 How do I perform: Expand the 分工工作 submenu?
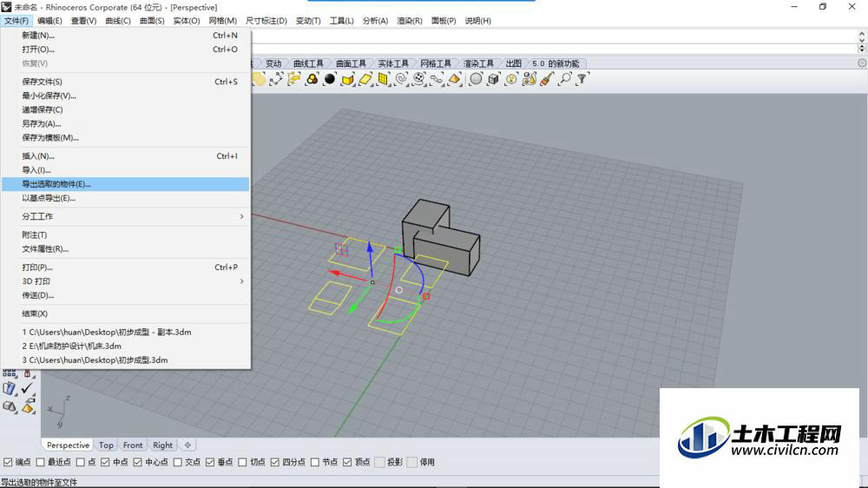click(126, 216)
